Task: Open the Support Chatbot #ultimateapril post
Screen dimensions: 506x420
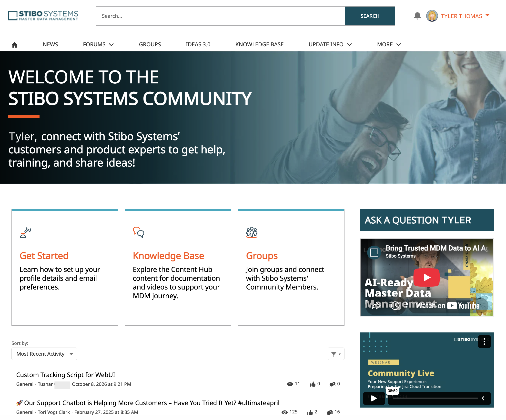Action: (x=148, y=403)
